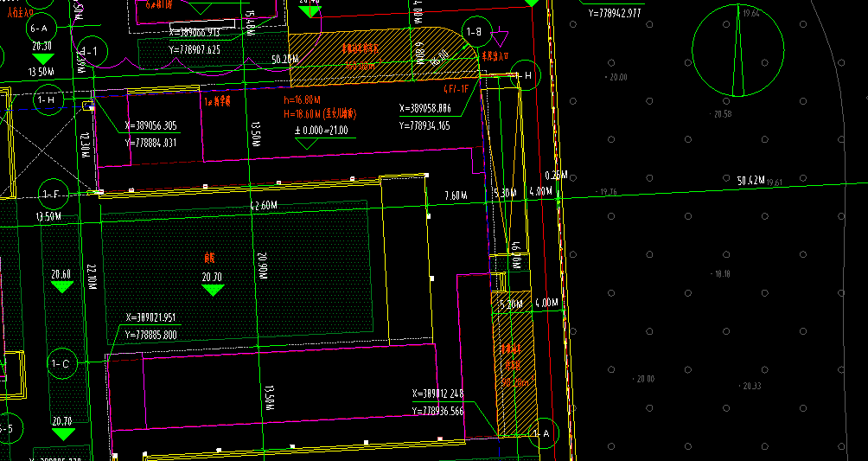The width and height of the screenshot is (868, 461).
Task: Select the 20.70 elevation below the 1-C bubble
Action: coord(62,421)
